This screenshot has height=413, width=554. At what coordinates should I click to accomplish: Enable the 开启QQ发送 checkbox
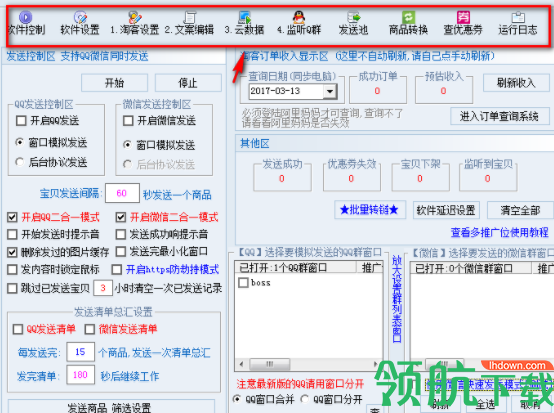21,121
